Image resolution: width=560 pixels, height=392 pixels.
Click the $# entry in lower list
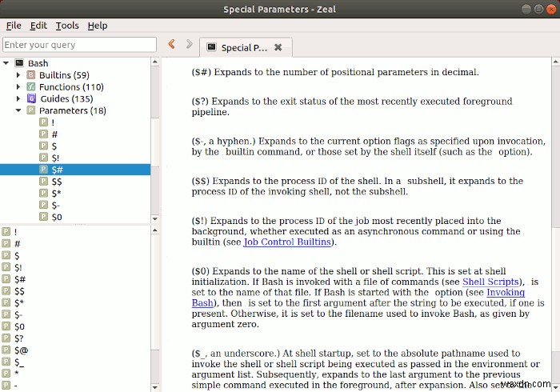click(x=20, y=279)
